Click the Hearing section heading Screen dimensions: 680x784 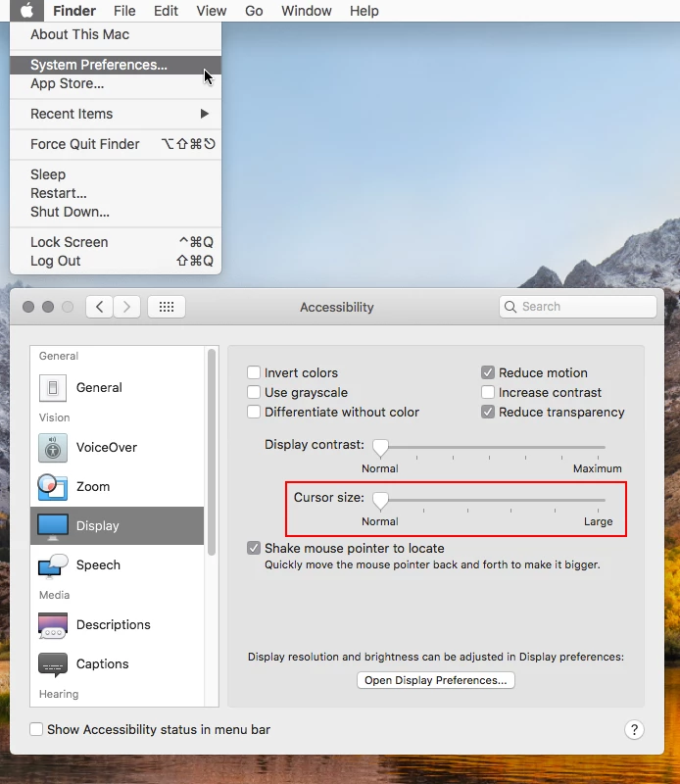59,694
